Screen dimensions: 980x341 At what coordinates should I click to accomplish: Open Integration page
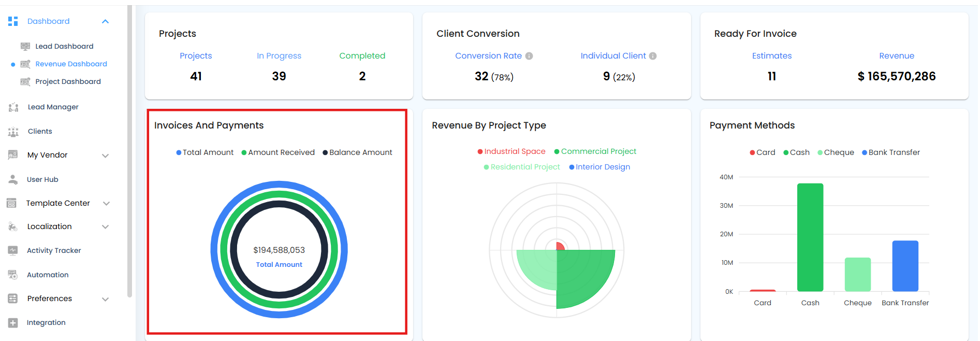point(46,322)
